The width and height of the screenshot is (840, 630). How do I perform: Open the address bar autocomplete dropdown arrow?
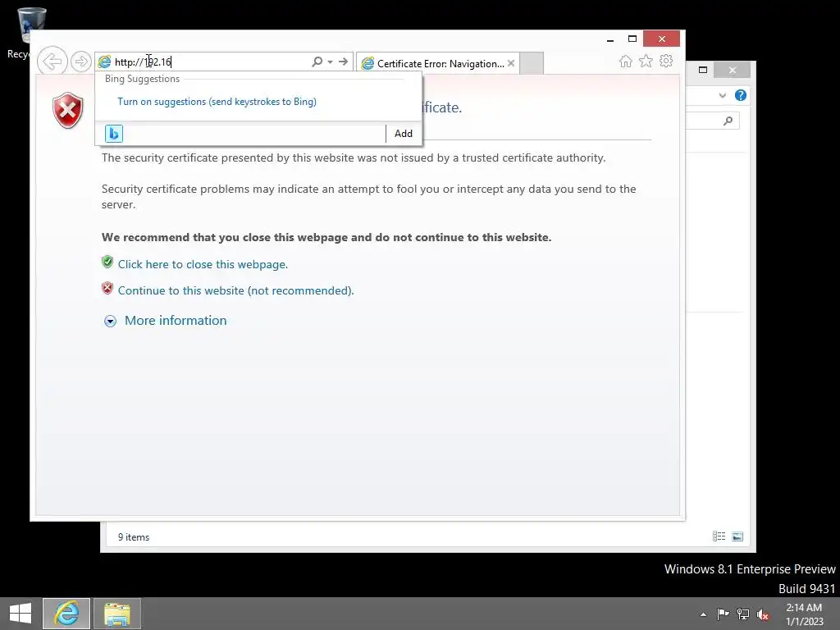(x=331, y=62)
